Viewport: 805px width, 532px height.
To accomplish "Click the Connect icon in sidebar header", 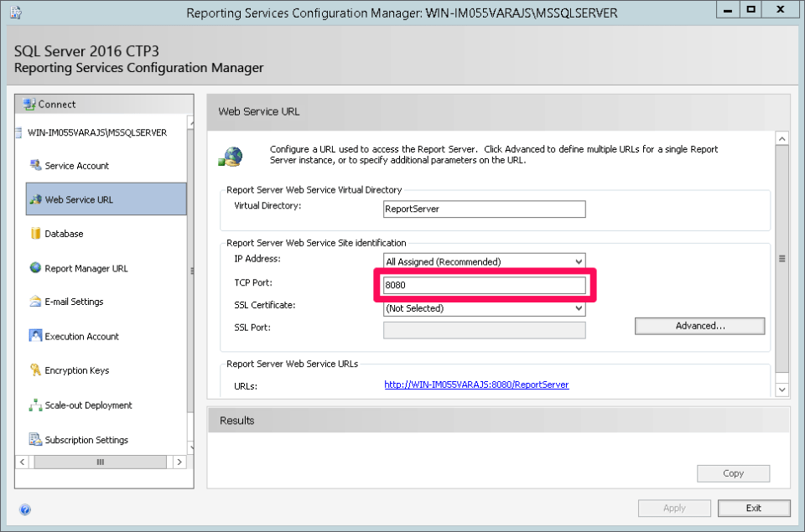I will pos(29,104).
